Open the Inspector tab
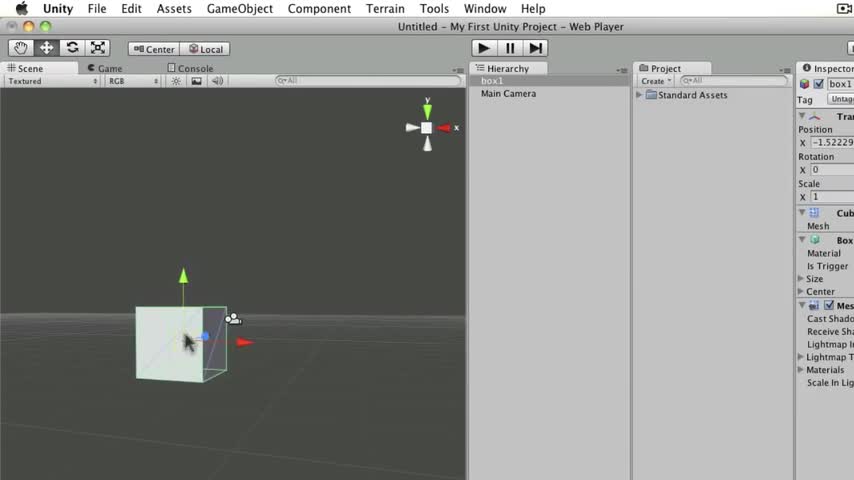Viewport: 854px width, 480px height. click(826, 68)
